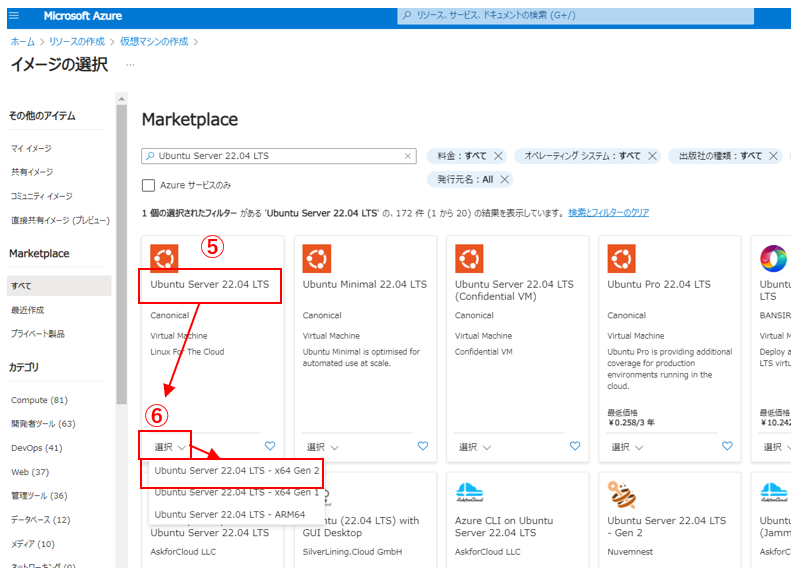The image size is (799, 570).
Task: Filter by DevOps (41) category
Action: [x=37, y=448]
